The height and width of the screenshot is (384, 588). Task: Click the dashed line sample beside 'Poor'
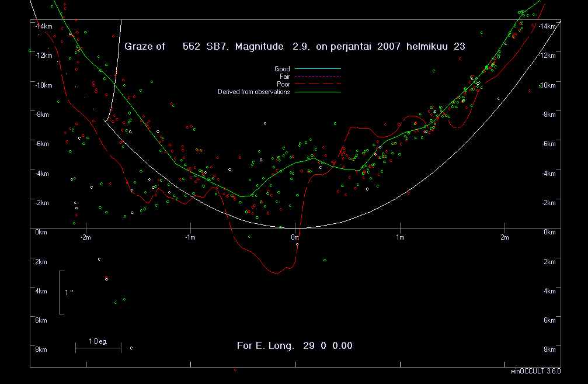pyautogui.click(x=317, y=84)
